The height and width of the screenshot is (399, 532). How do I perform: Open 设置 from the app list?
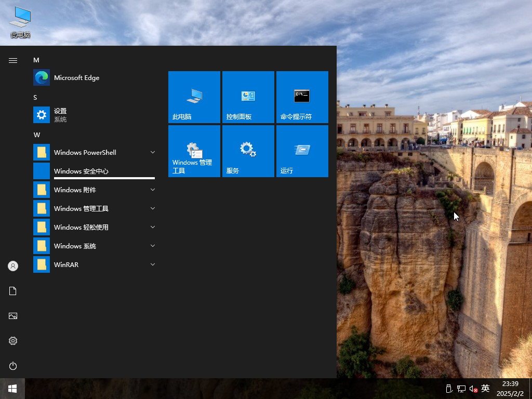click(x=60, y=115)
